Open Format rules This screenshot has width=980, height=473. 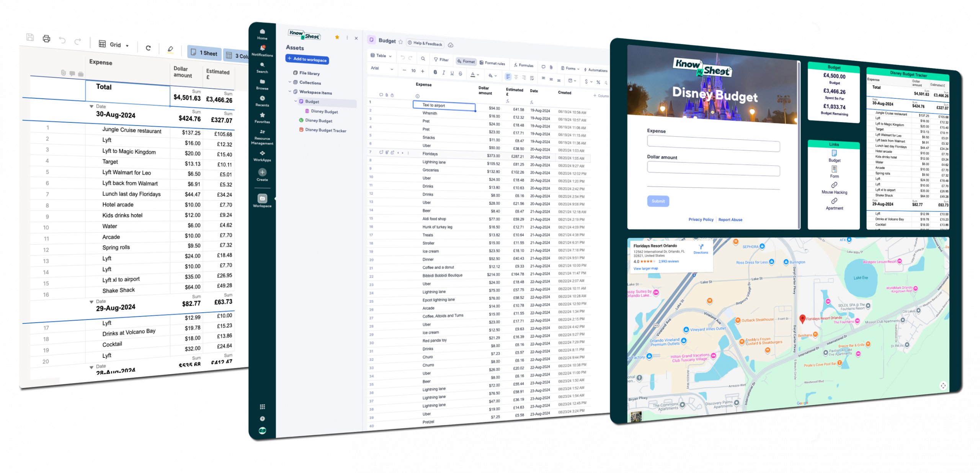click(495, 64)
